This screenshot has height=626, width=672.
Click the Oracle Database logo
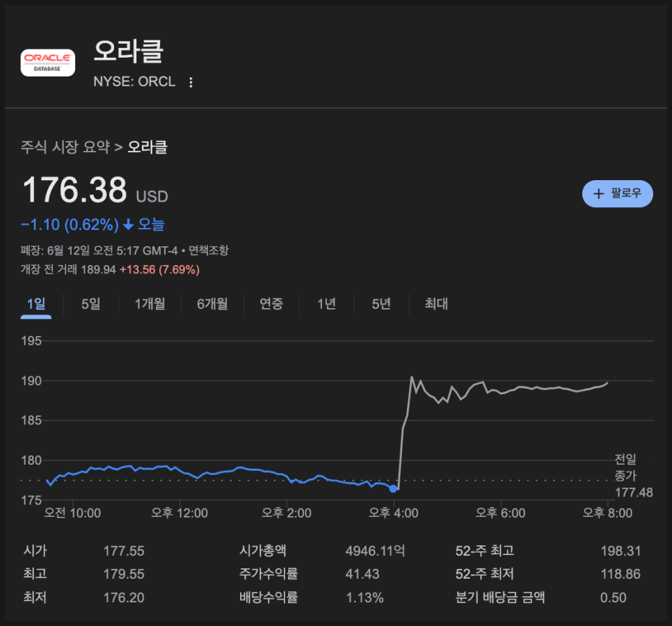(x=47, y=63)
